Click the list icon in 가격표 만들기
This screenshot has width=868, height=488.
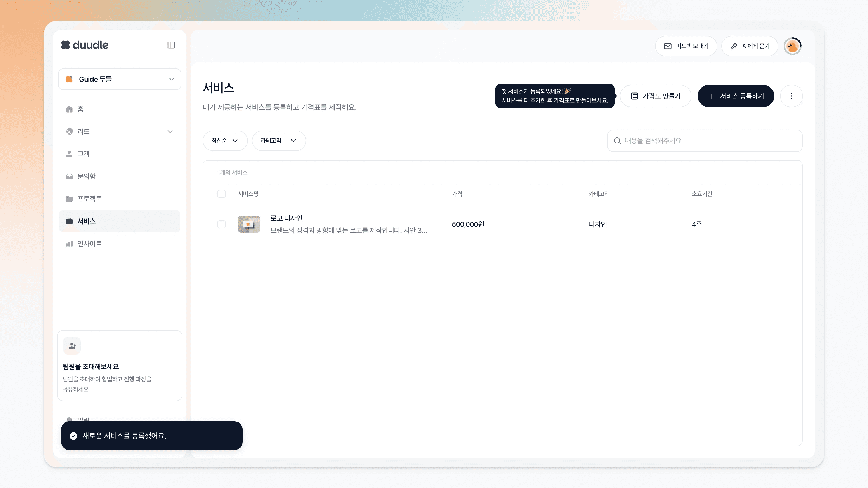click(x=634, y=96)
